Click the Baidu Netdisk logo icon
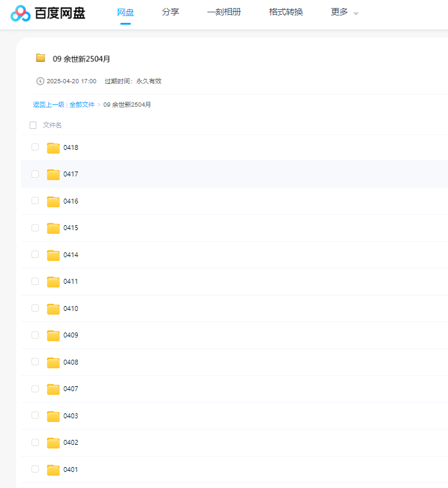 coord(20,13)
